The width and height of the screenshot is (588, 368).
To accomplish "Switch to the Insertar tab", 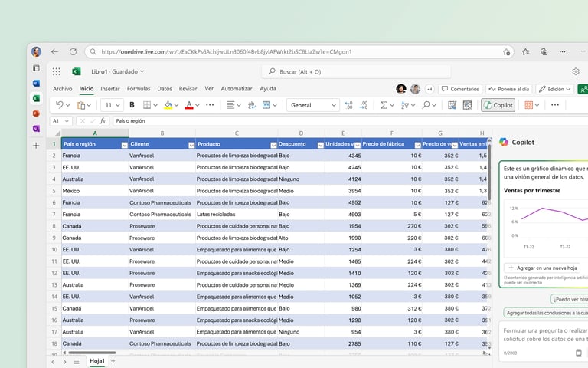I will point(110,89).
